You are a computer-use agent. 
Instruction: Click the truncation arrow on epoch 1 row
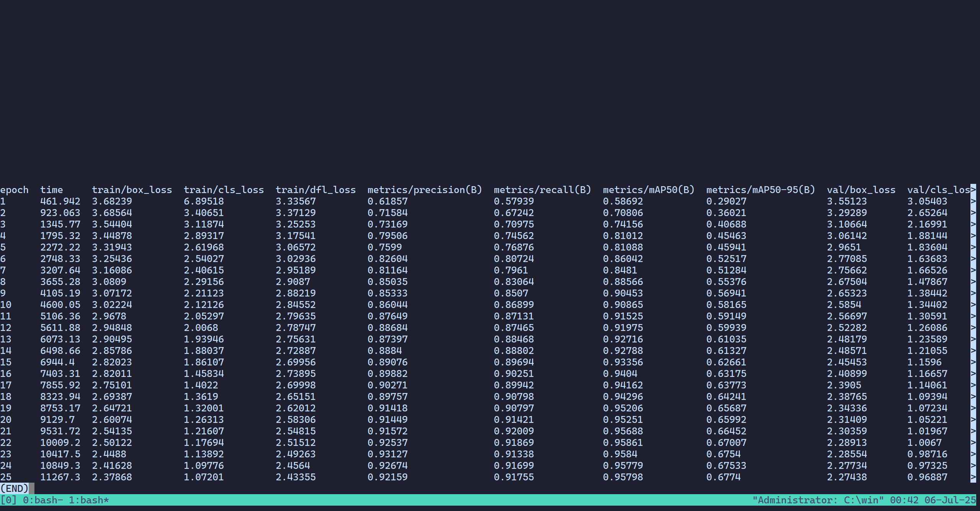click(973, 201)
